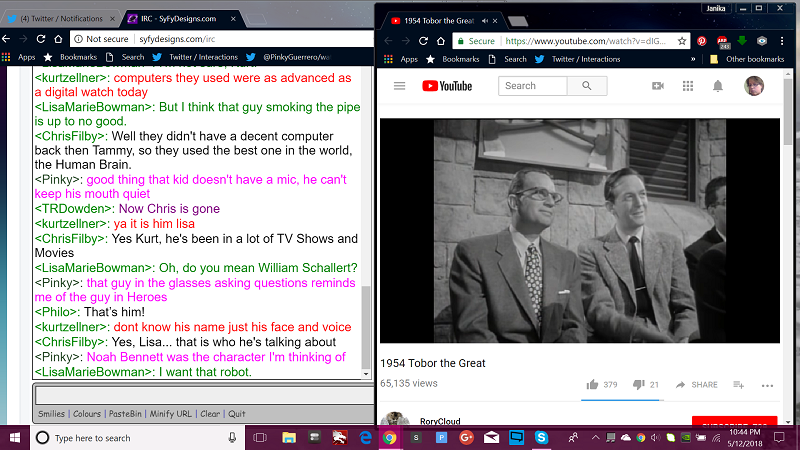
Task: Open the YouTube hamburger guide menu
Action: 399,86
